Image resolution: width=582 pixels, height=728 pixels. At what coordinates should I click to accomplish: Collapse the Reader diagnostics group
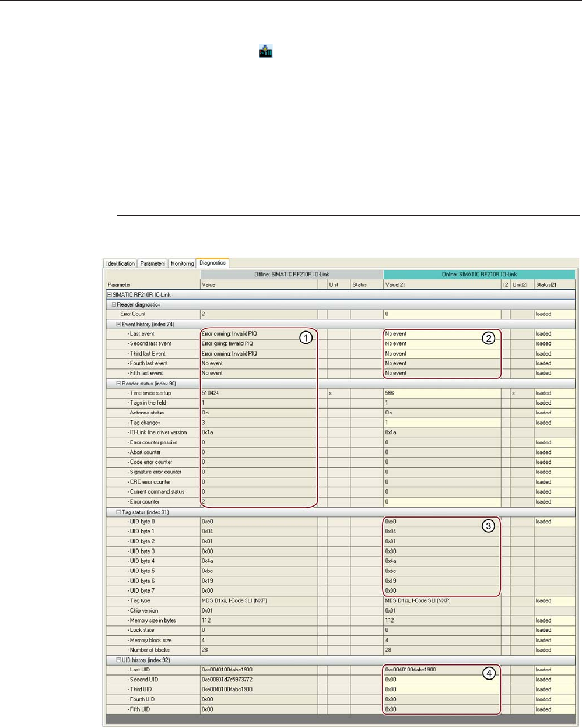click(x=114, y=304)
